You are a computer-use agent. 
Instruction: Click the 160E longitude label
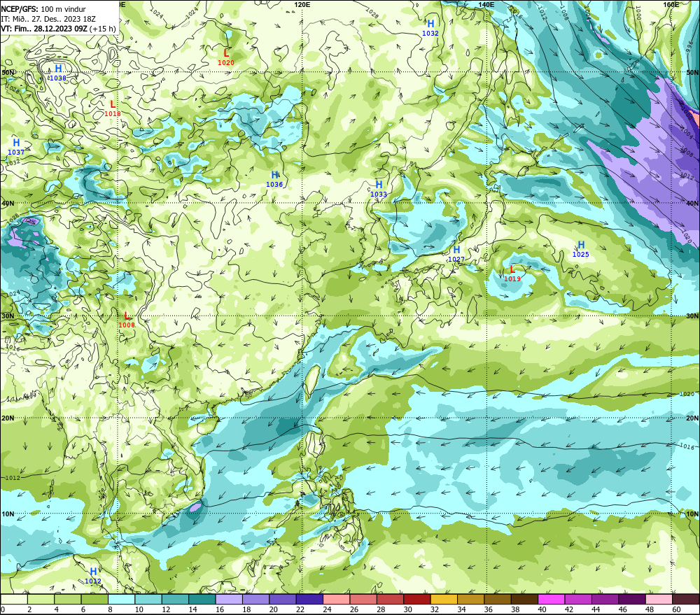tap(671, 4)
